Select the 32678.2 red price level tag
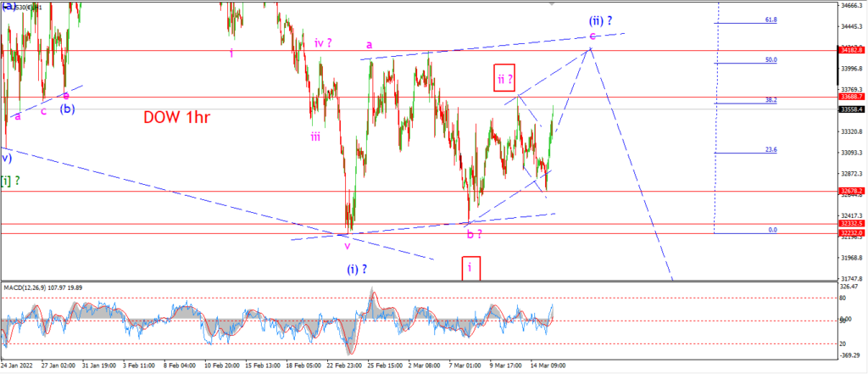The image size is (868, 374). click(853, 191)
